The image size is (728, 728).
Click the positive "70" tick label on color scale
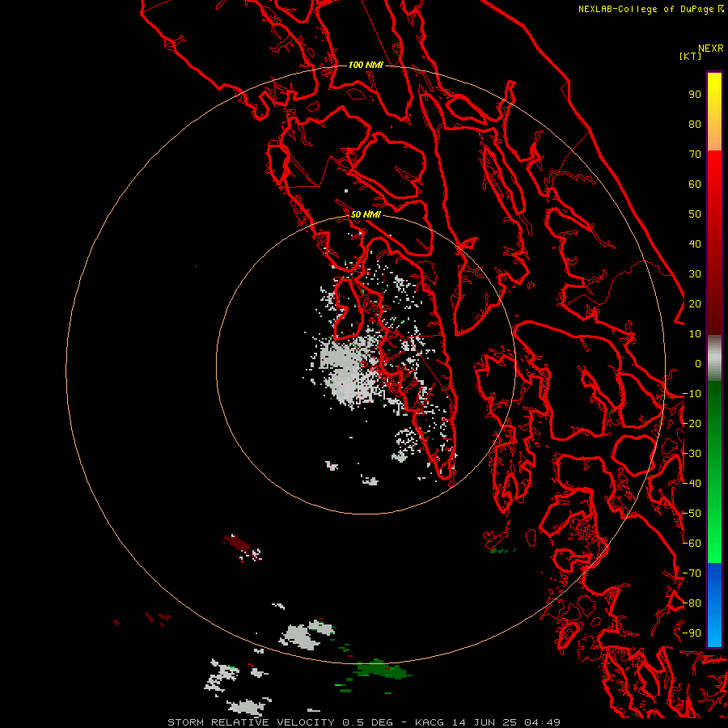click(695, 154)
